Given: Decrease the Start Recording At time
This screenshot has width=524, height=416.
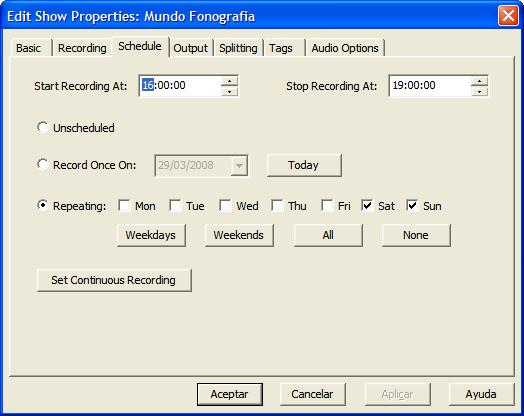Looking at the screenshot, I should tap(229, 92).
